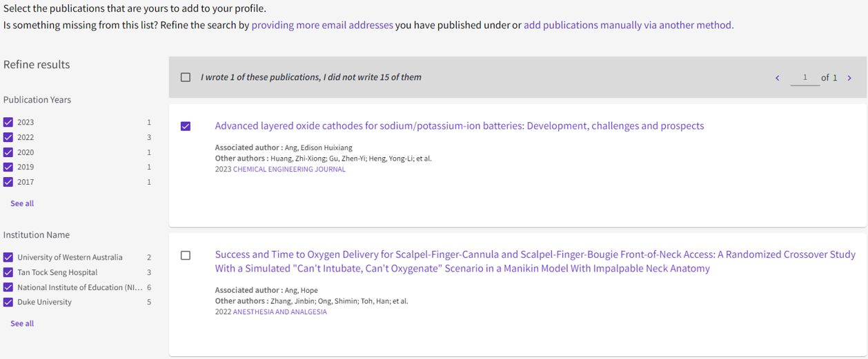Screen dimensions: 868x359
Task: Go to next results page arrow
Action: pos(849,78)
